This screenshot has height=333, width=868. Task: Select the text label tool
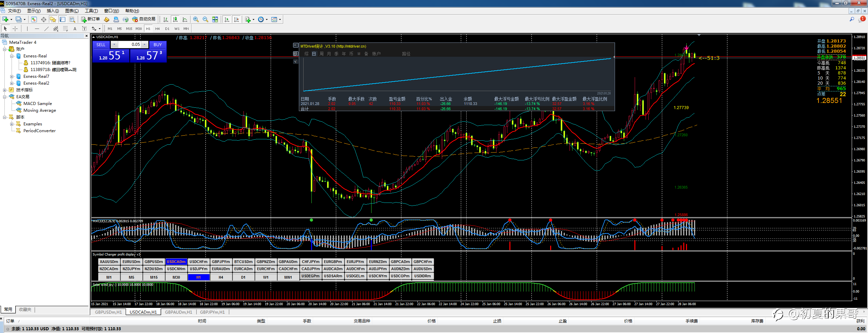(75, 29)
